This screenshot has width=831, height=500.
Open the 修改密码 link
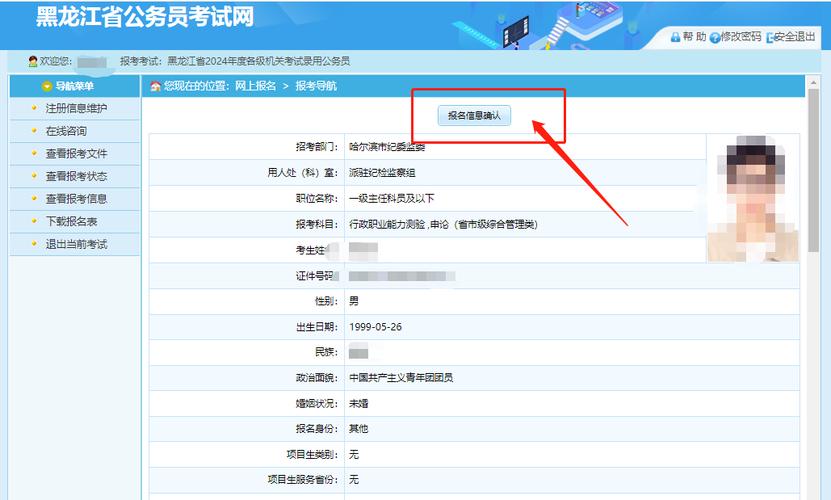pos(741,37)
